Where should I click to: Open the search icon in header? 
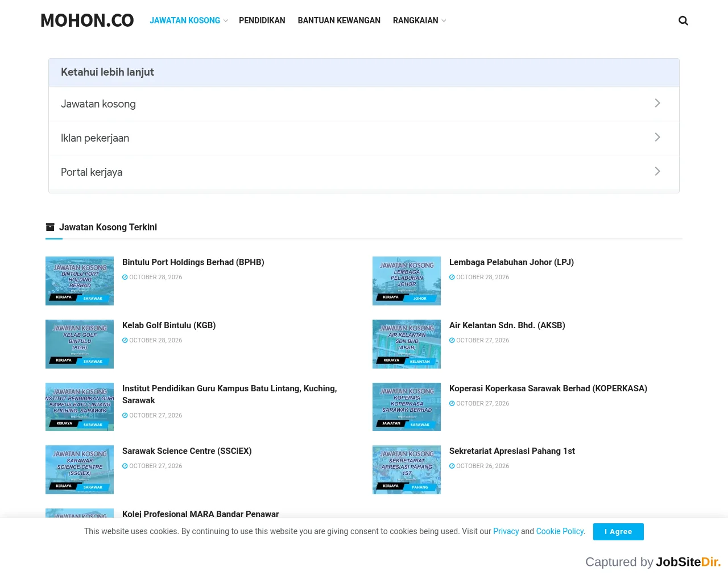683,20
